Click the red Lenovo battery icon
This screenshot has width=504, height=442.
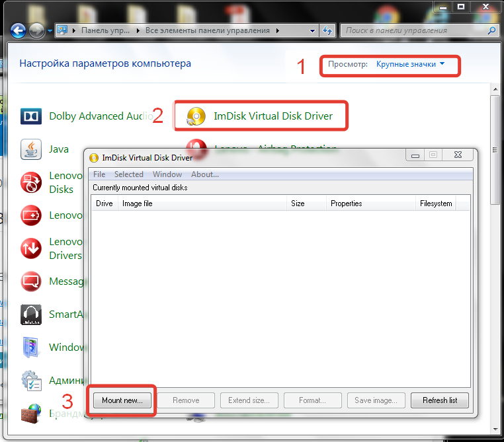coord(31,215)
